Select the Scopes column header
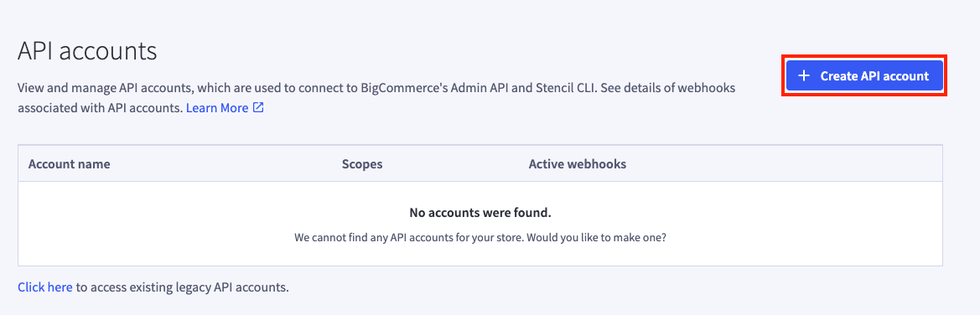This screenshot has height=315, width=980. tap(362, 163)
